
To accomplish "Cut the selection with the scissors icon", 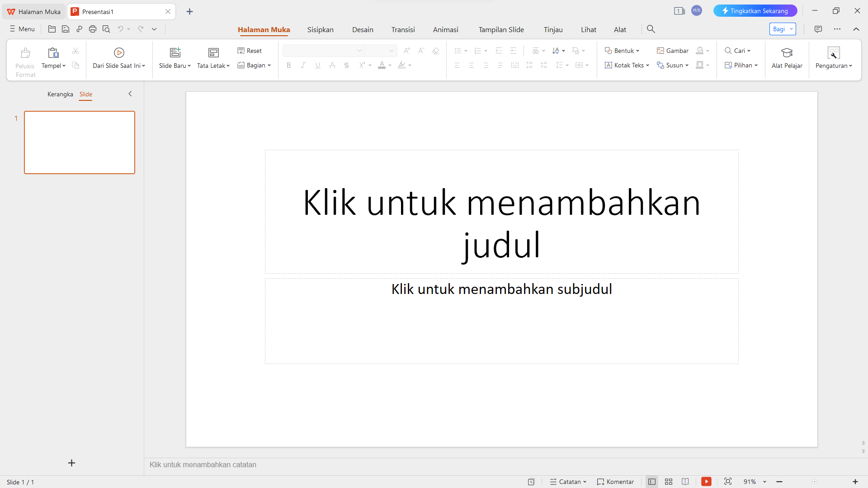I will [75, 51].
